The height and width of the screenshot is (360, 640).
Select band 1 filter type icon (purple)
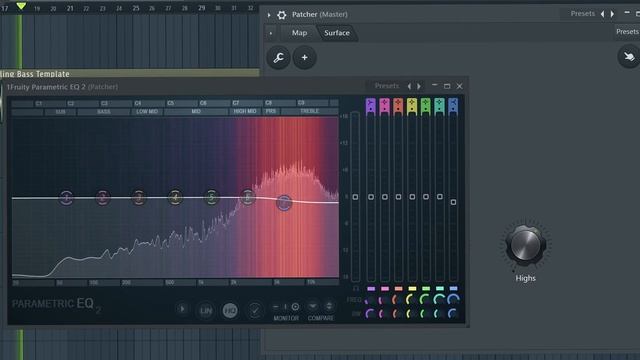click(x=371, y=106)
